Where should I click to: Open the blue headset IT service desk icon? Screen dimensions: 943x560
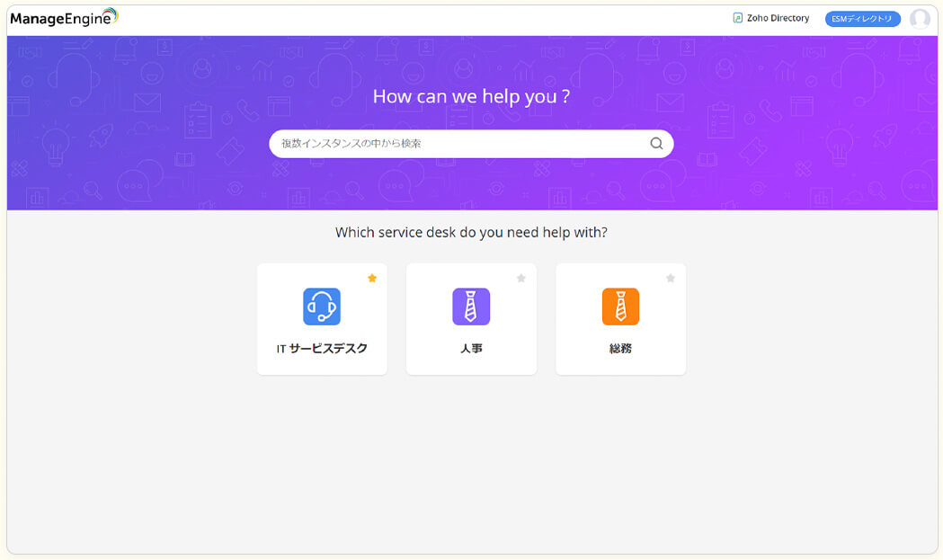click(x=322, y=307)
